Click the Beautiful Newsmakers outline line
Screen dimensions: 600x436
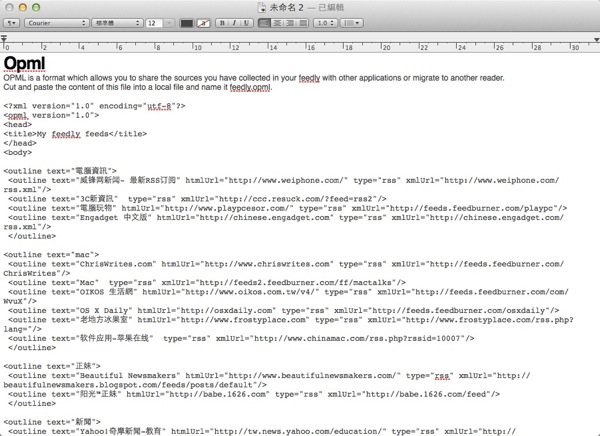tap(267, 380)
